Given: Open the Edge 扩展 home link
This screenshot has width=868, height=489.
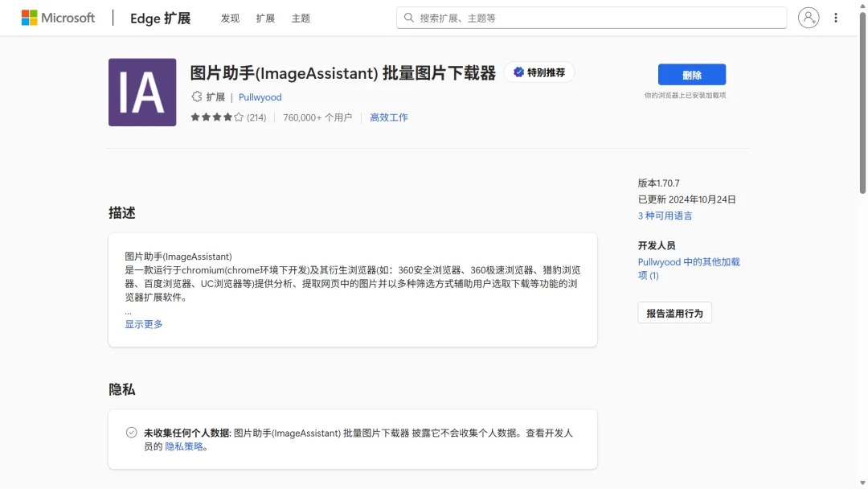Looking at the screenshot, I should click(x=160, y=18).
